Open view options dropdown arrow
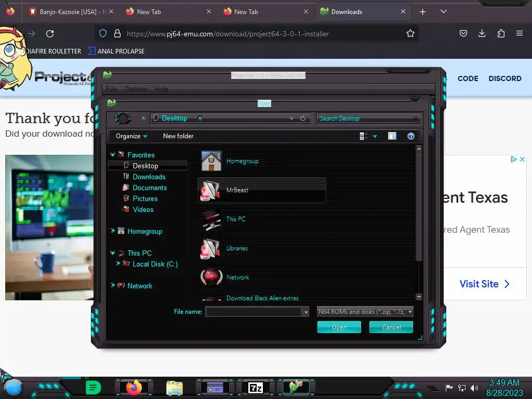 point(375,137)
